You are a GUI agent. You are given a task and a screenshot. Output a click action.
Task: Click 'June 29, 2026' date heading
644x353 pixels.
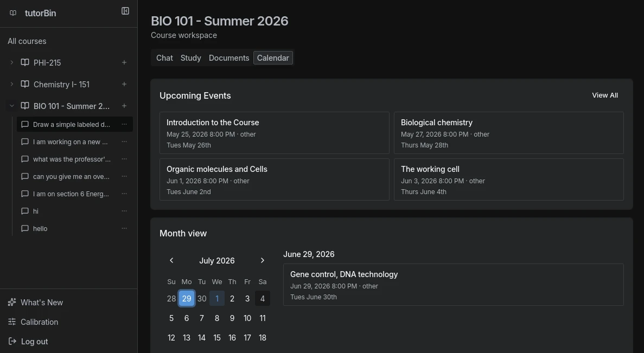309,254
